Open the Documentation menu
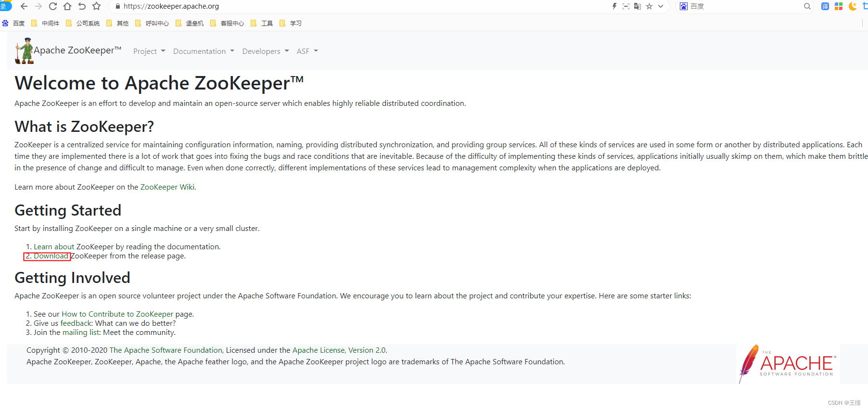Viewport: 868px width, 410px height. [204, 51]
